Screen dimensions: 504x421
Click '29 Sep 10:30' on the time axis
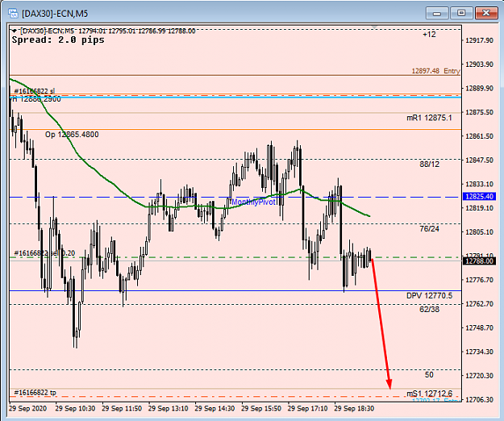[x=75, y=409]
